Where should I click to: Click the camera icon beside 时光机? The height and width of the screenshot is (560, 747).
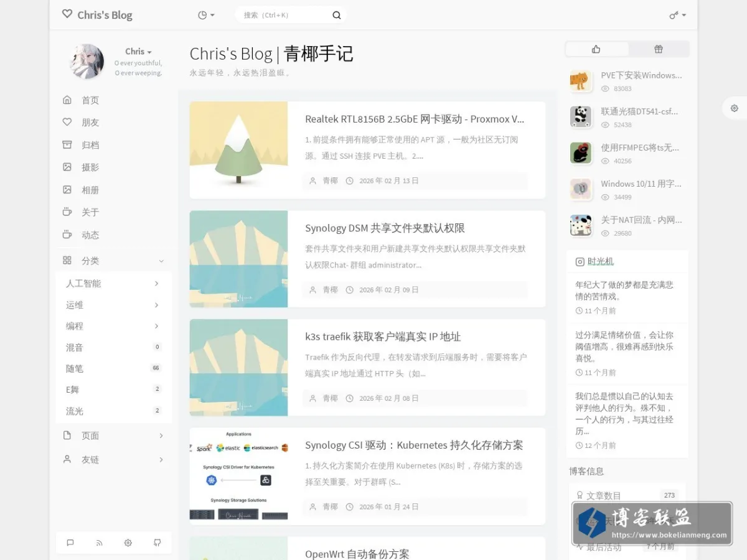click(x=580, y=262)
